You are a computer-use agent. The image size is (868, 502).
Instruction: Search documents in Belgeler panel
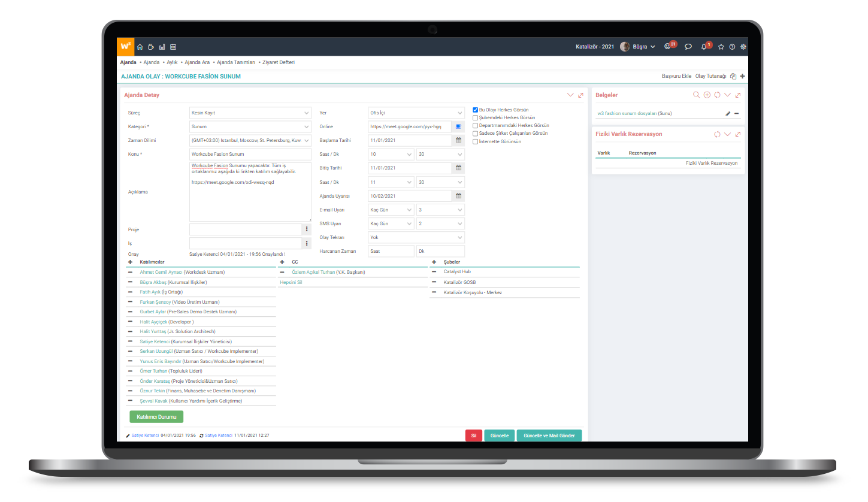click(696, 95)
